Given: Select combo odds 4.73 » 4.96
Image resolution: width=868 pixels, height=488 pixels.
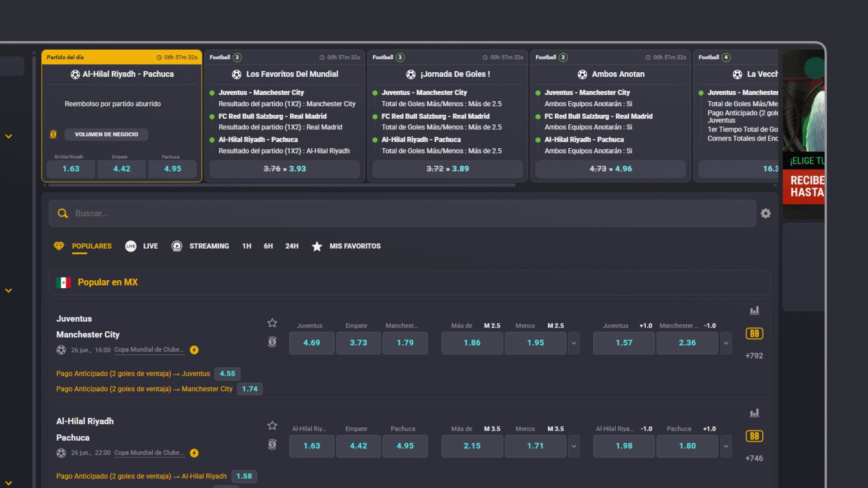Looking at the screenshot, I should (611, 169).
